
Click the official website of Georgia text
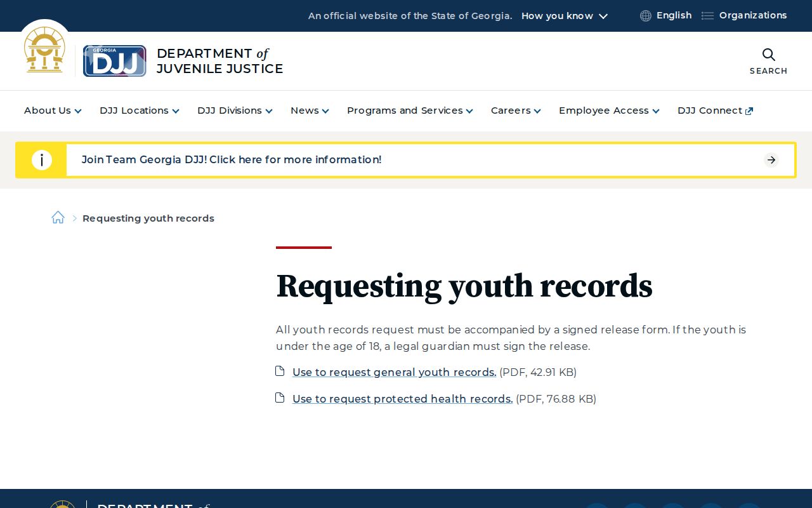coord(410,16)
